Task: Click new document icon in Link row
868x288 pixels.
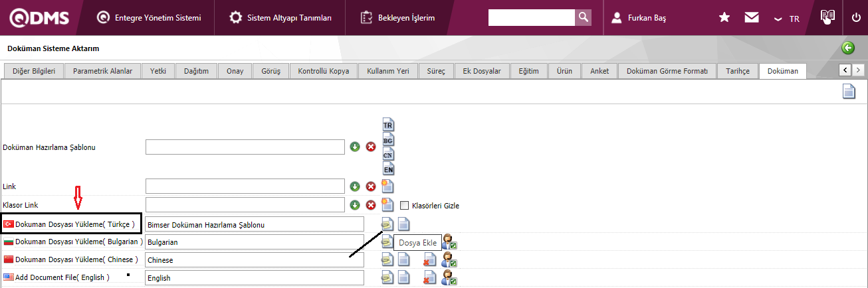Action: click(388, 186)
